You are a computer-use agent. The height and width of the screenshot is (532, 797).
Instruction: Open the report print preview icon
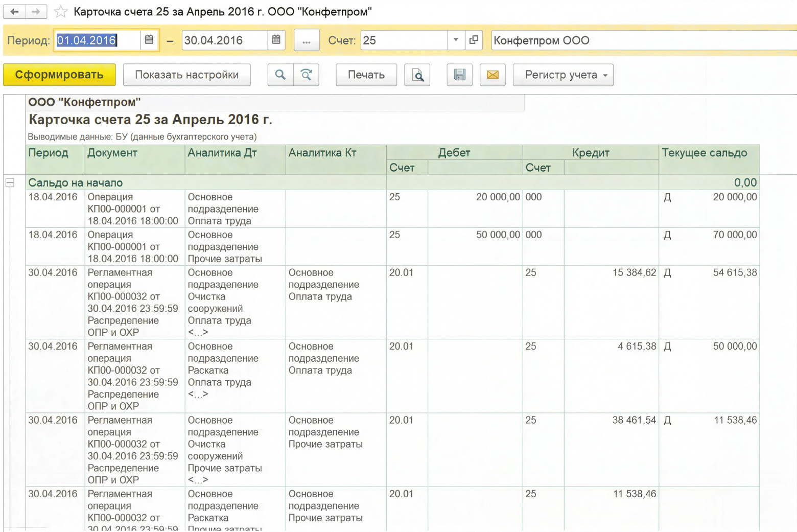click(417, 75)
